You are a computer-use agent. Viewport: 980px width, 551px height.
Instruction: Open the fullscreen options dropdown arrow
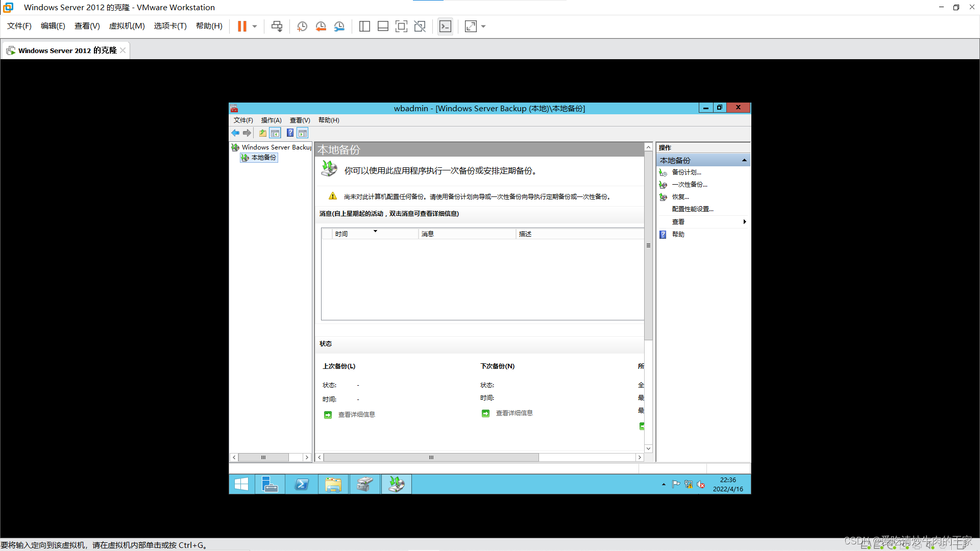coord(483,27)
